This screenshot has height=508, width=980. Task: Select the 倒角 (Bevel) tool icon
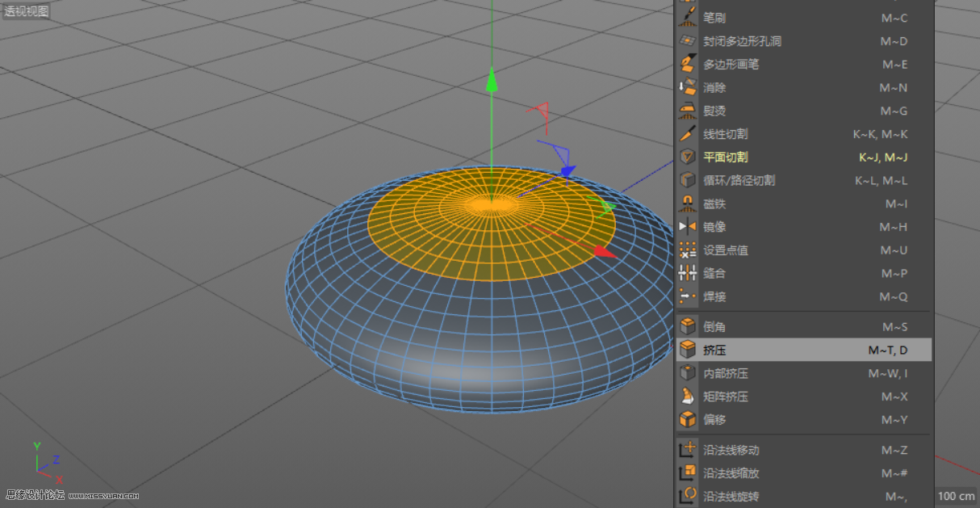click(688, 325)
